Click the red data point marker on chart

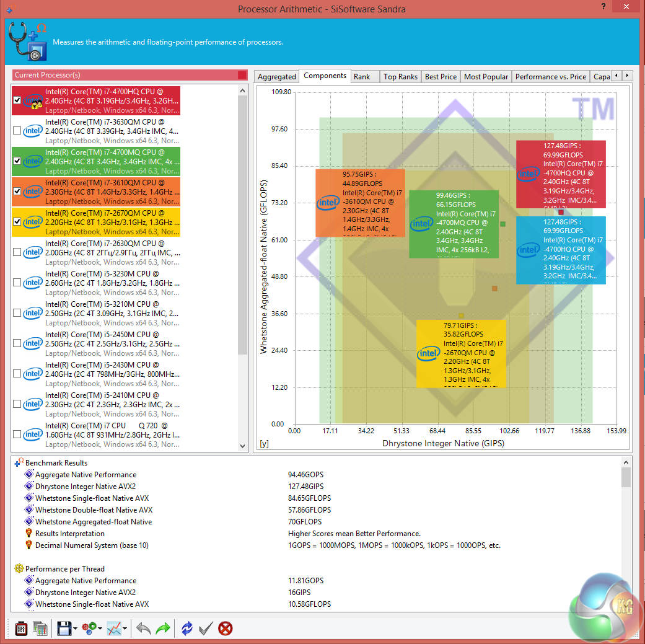(x=561, y=213)
